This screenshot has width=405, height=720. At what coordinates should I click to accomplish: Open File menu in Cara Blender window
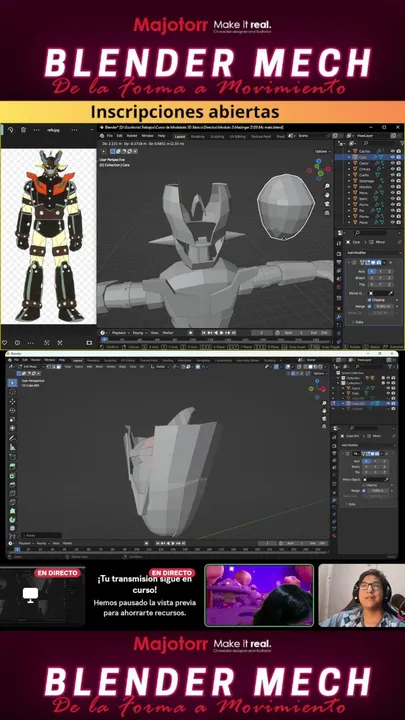pyautogui.click(x=110, y=136)
